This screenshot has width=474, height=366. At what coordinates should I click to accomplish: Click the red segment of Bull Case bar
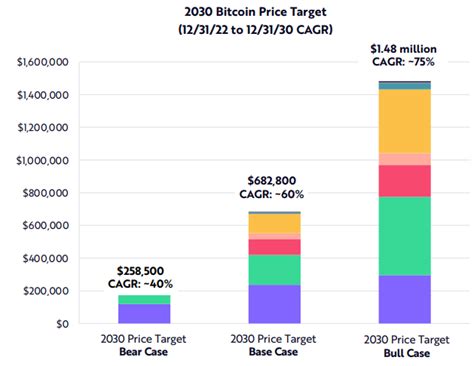tap(405, 181)
